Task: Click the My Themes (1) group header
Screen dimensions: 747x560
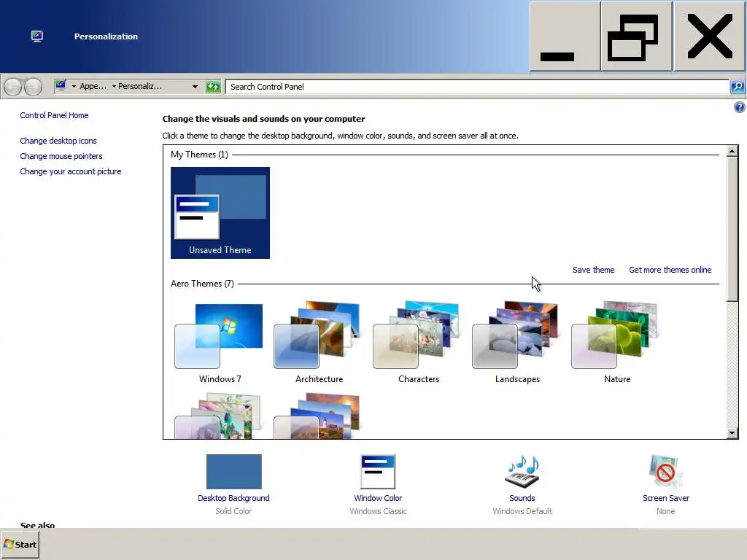Action: pyautogui.click(x=199, y=155)
